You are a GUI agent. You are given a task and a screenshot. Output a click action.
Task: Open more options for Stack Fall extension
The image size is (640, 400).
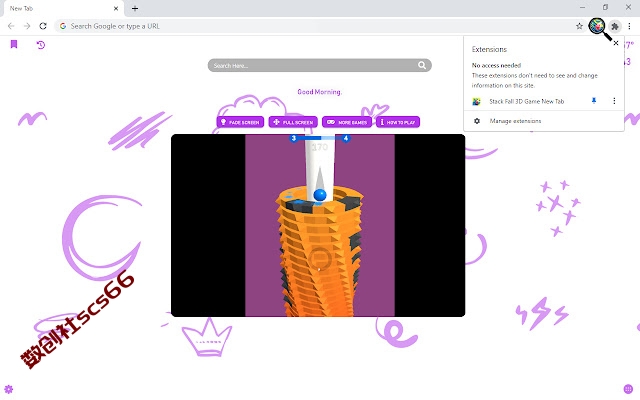614,101
